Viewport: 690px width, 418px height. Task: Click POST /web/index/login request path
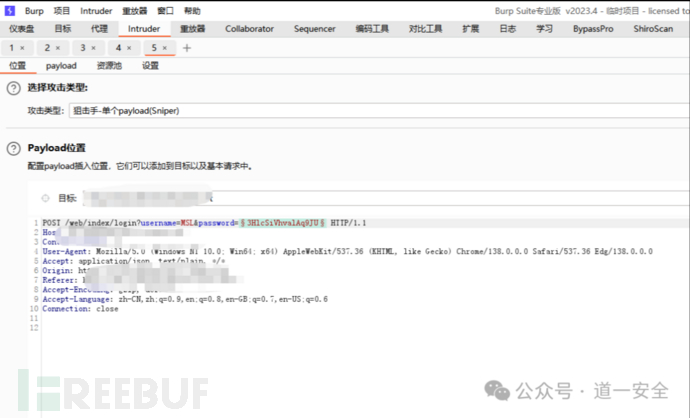click(x=91, y=223)
